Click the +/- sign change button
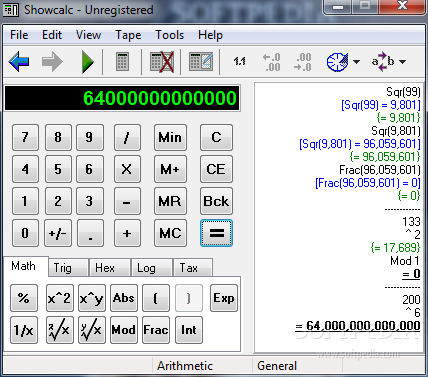Screen dimensions: 428x377 (x=58, y=233)
